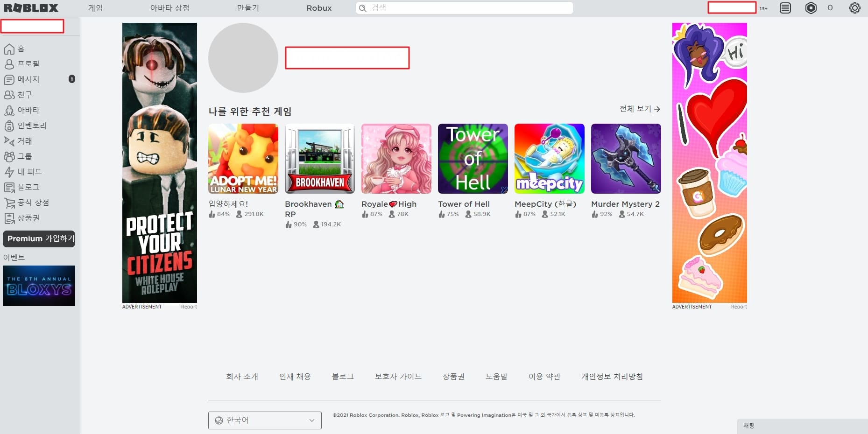
Task: Open the Murder Mystery 2 thumbnail
Action: [626, 159]
